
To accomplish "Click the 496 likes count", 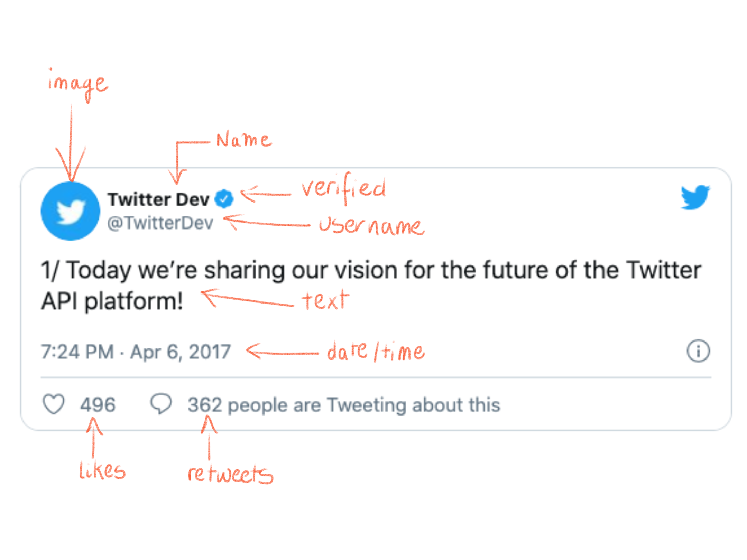I will point(98,404).
